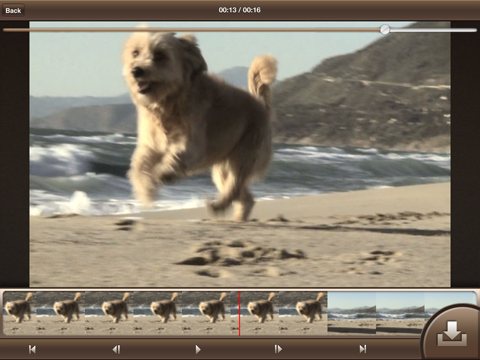Click the red playhead marker in filmstrip
Image resolution: width=480 pixels, height=360 pixels.
tap(239, 313)
